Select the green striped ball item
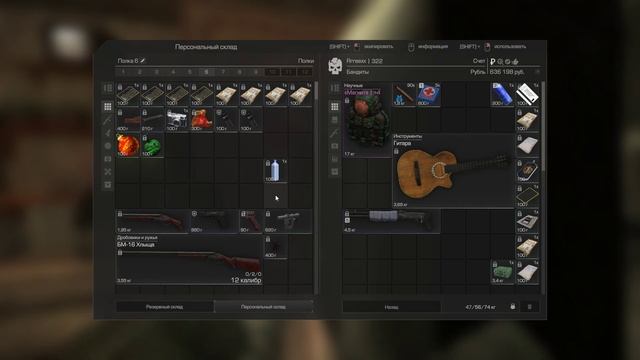Screen dimensions: 640x360 coord(152,145)
